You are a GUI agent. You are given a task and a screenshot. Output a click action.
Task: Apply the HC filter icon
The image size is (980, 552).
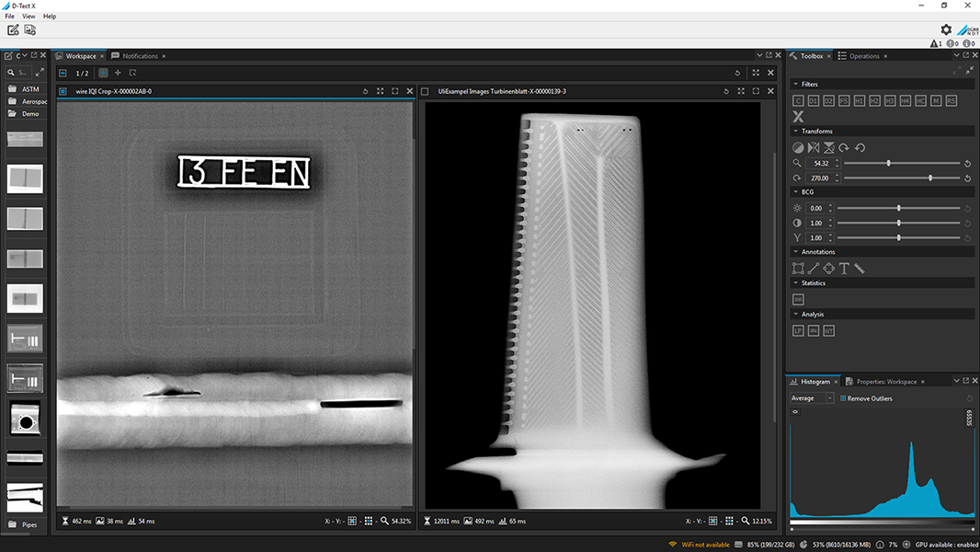920,100
